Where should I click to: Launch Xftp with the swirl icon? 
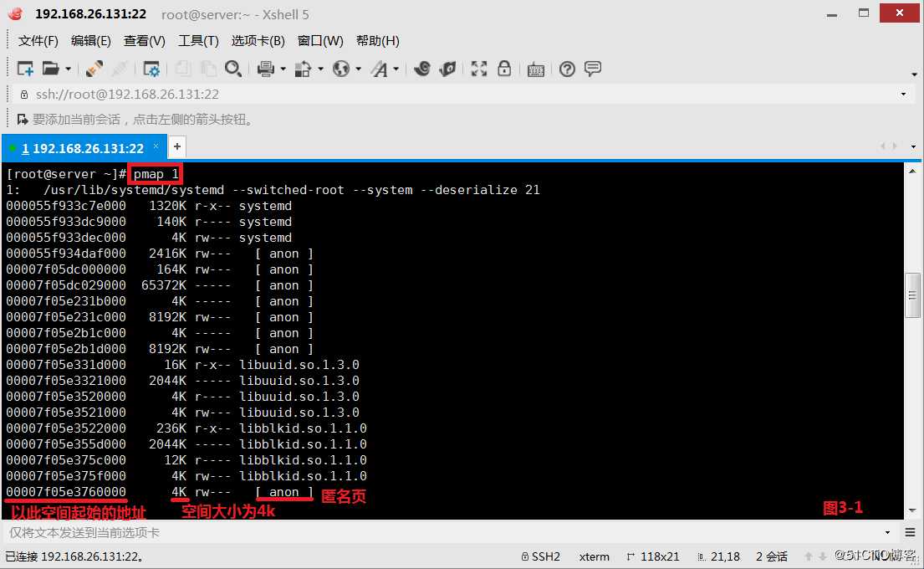click(x=422, y=69)
